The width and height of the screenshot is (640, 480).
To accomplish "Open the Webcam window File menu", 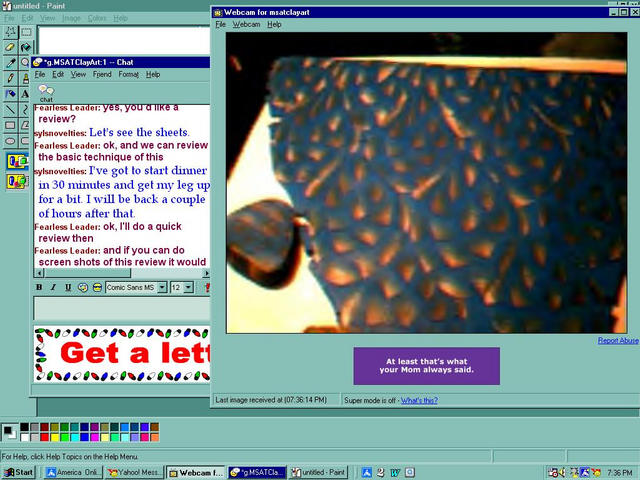I will pyautogui.click(x=220, y=24).
